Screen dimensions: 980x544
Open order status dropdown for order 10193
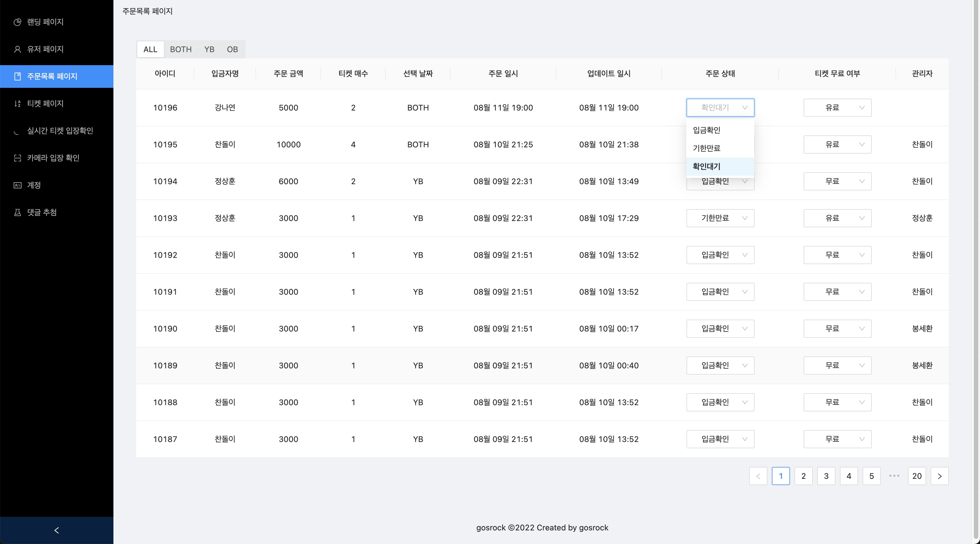pyautogui.click(x=720, y=218)
